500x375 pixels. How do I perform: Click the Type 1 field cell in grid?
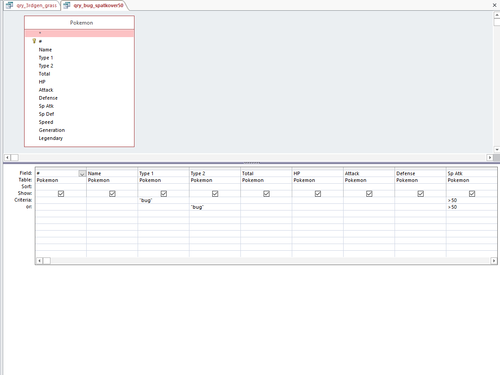pos(163,174)
